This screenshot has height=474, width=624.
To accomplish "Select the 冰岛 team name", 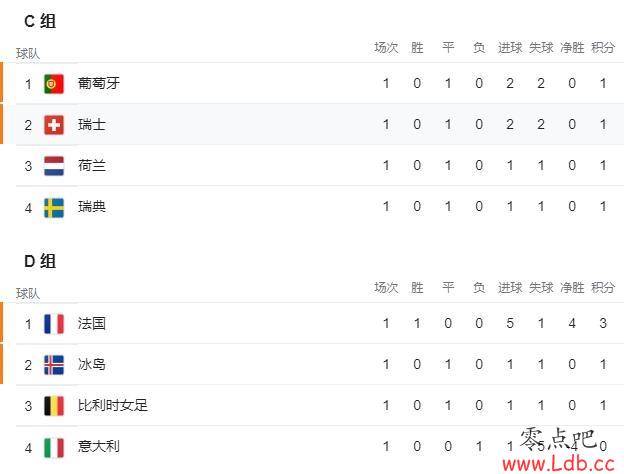I will tap(92, 364).
